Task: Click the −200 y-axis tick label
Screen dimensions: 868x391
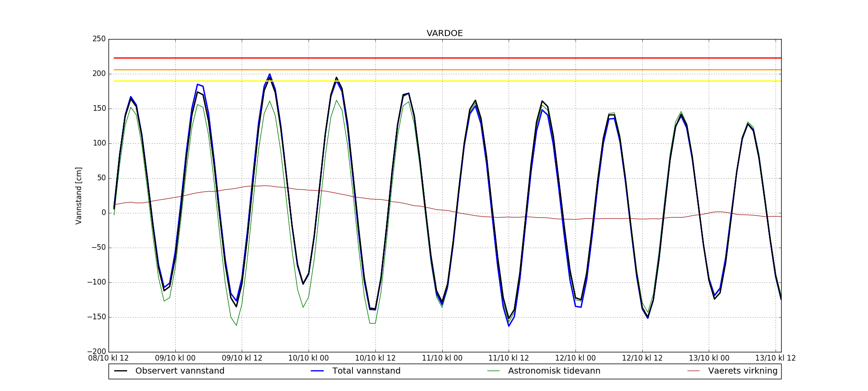Action: click(96, 351)
